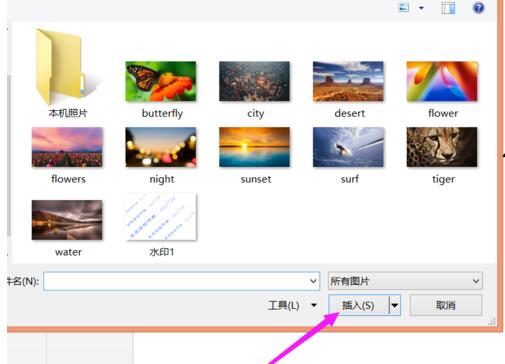Image resolution: width=505 pixels, height=364 pixels.
Task: Select the tiger image thumbnail
Action: (442, 147)
